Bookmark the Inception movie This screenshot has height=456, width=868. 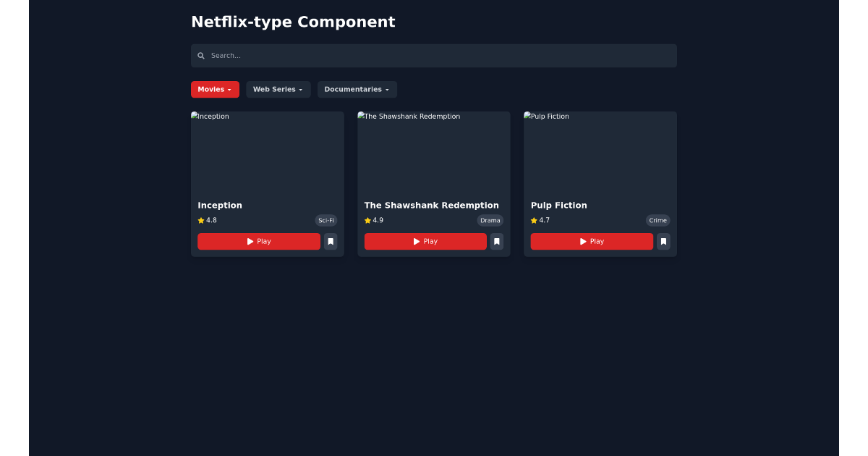point(331,241)
